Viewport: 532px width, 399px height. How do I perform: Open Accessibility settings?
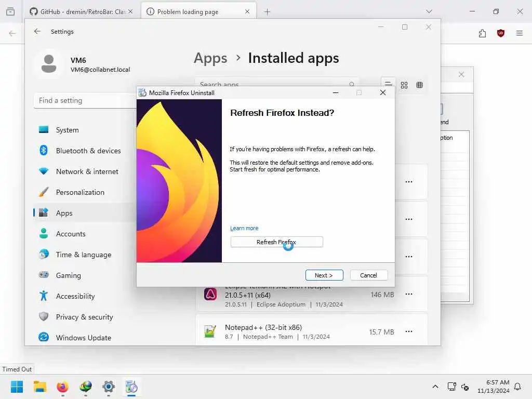[x=85, y=296]
